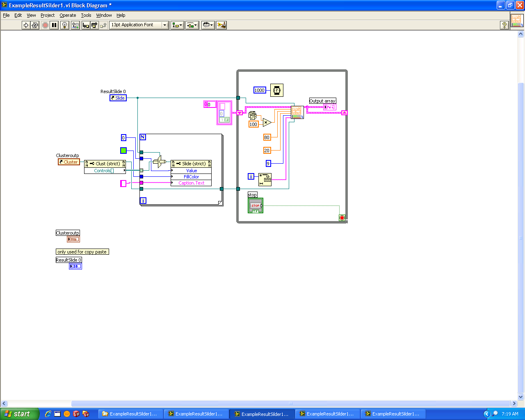
Task: Open the Tools menu
Action: click(x=86, y=15)
